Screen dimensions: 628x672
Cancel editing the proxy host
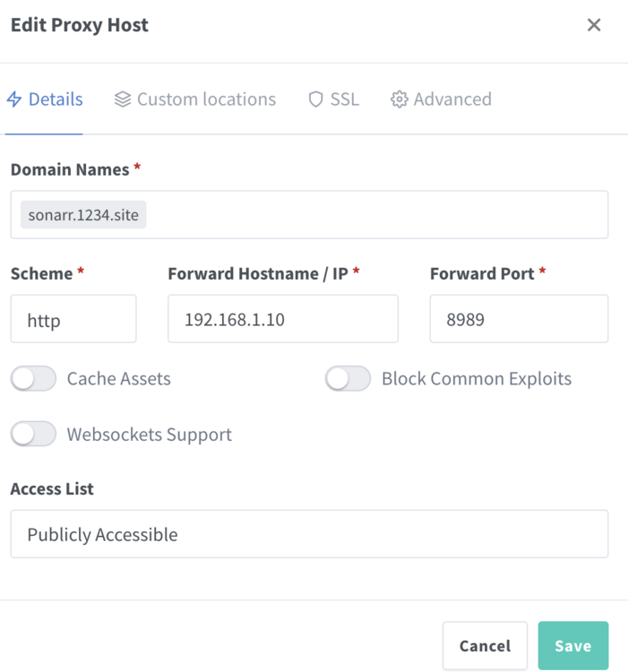point(485,645)
